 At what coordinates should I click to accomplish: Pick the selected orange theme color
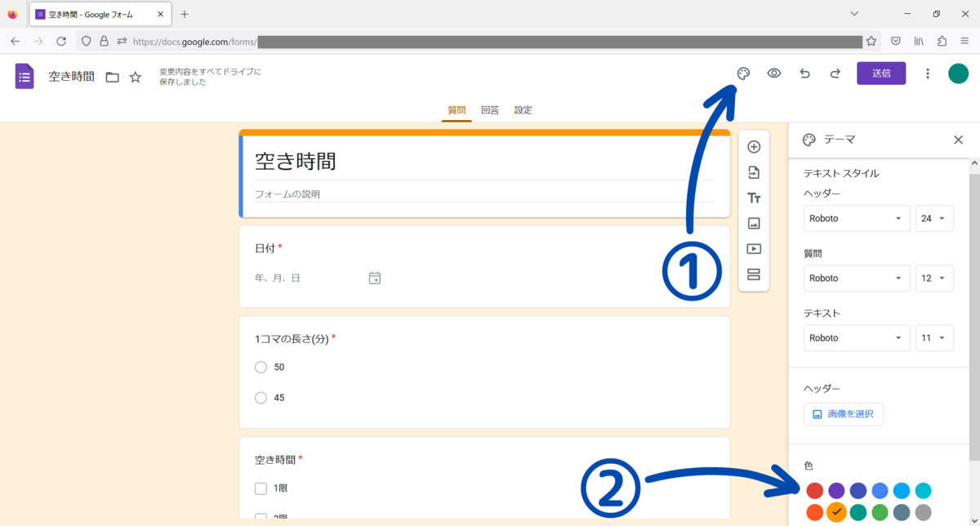pos(836,512)
